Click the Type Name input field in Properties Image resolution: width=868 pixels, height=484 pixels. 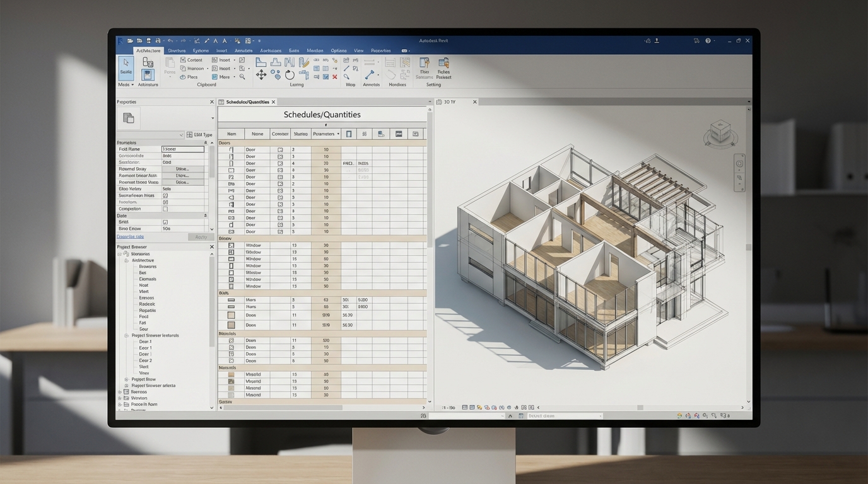point(183,149)
